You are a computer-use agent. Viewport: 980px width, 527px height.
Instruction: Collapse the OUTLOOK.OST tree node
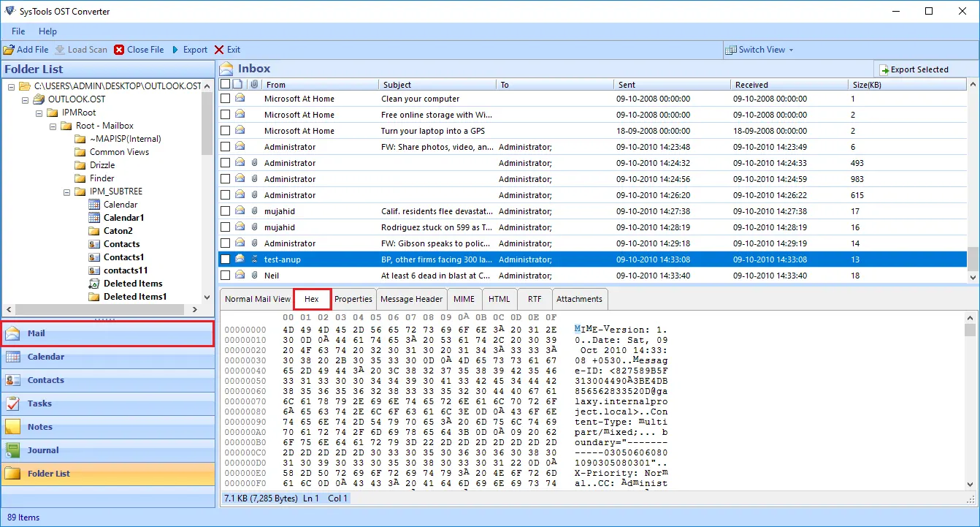(25, 99)
